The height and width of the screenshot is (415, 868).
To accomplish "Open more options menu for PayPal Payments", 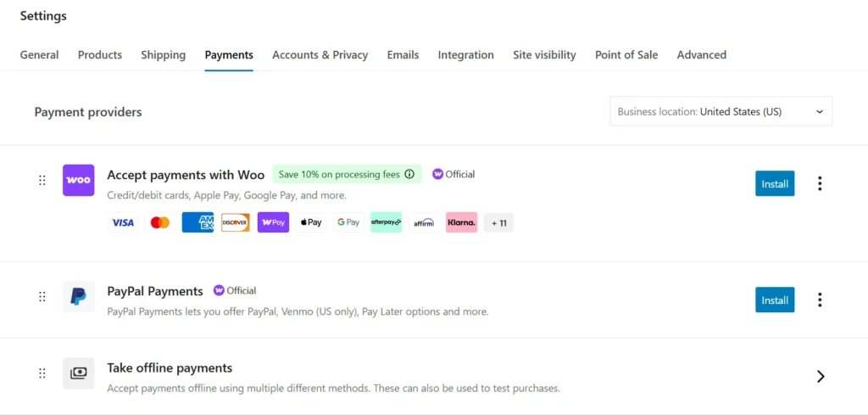I will pos(820,300).
